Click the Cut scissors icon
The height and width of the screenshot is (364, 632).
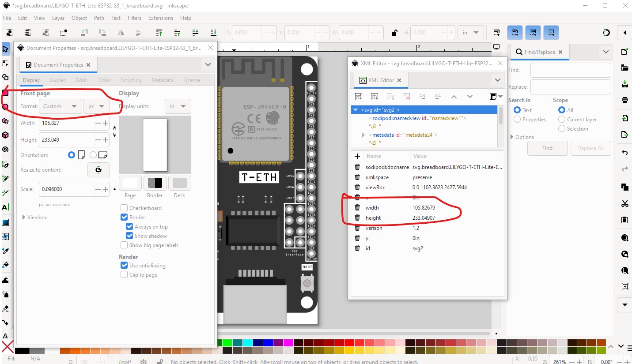(624, 203)
